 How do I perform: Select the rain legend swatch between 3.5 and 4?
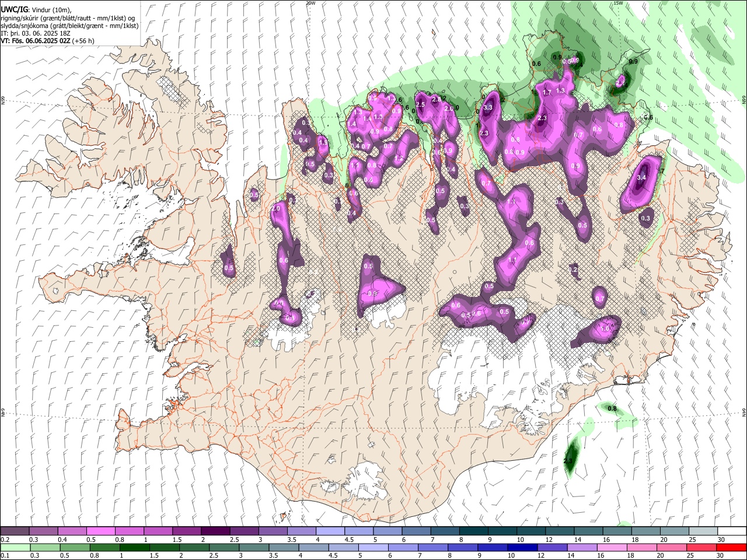(284, 548)
